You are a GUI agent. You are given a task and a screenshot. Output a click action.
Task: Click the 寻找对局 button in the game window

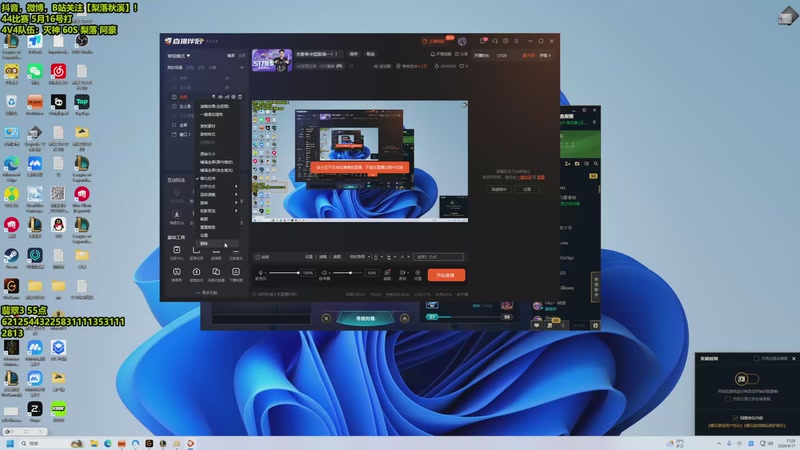[365, 318]
